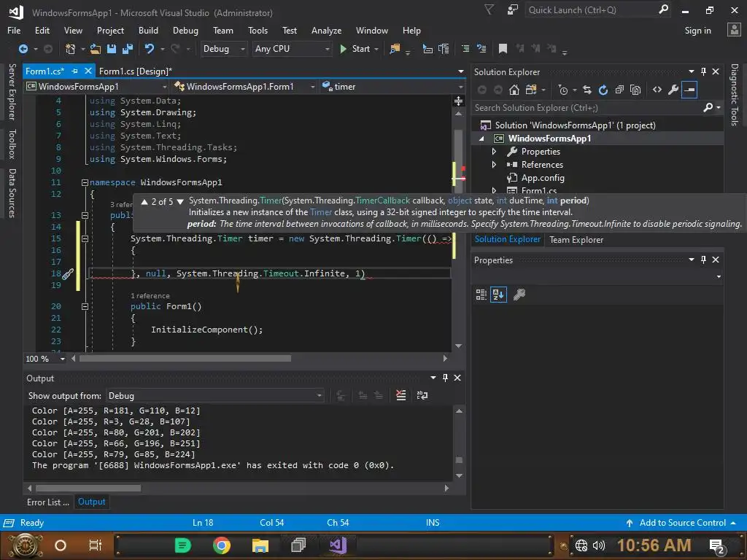
Task: Toggle Alphabetical sort in Properties panel
Action: (498, 295)
